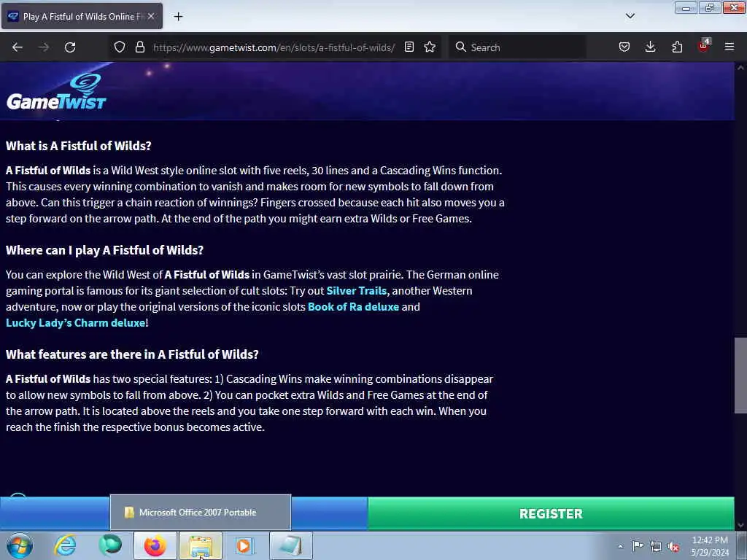The image size is (747, 560).
Task: Click the 'What is A Fistful of Wilds?' heading
Action: [x=79, y=146]
